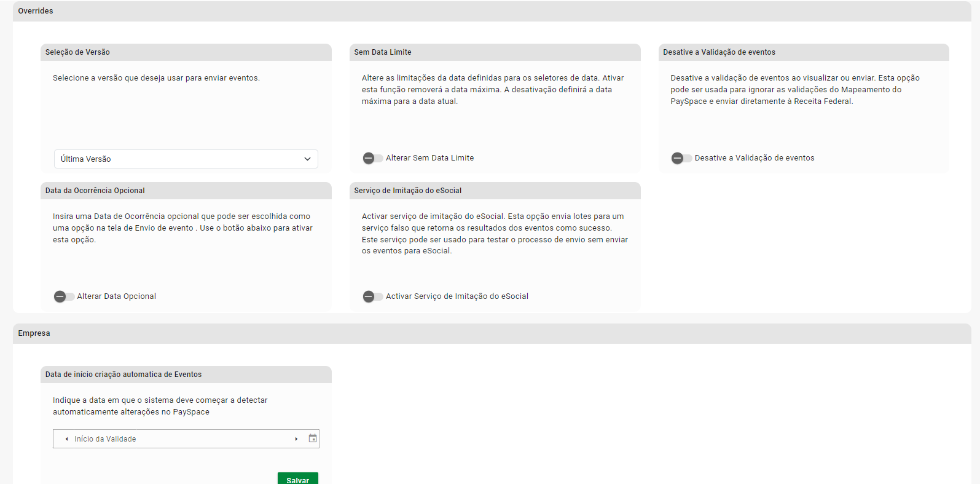Image resolution: width=980 pixels, height=484 pixels.
Task: Select the Seleção de Versão card title
Action: (x=77, y=52)
